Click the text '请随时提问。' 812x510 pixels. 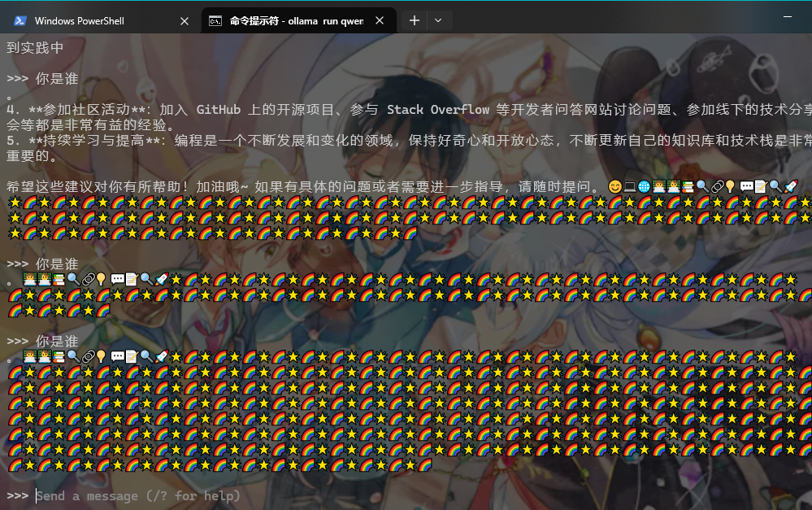coord(559,186)
